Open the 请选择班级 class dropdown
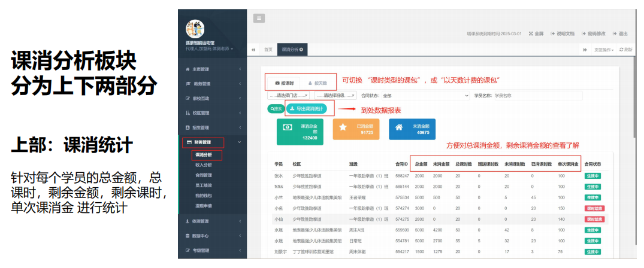 335,96
